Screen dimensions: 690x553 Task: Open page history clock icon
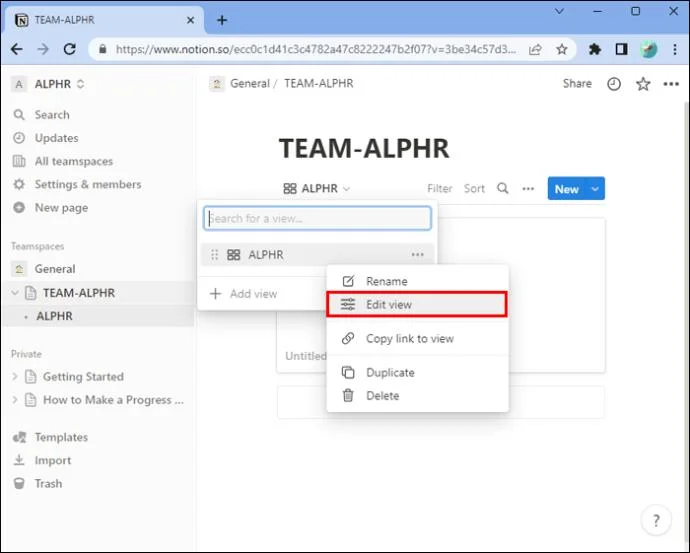click(613, 84)
